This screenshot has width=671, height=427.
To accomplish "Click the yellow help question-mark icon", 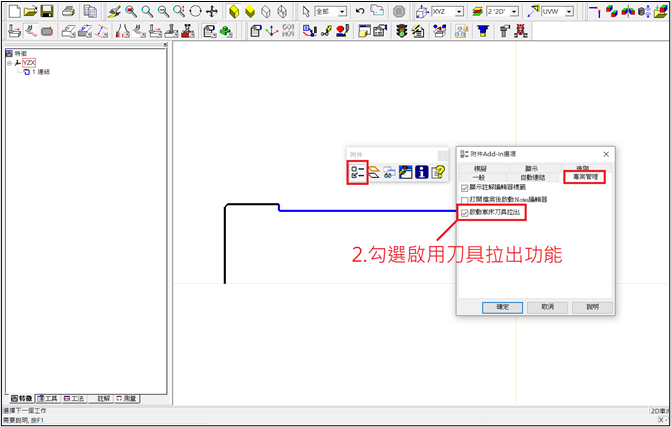I will coord(437,172).
